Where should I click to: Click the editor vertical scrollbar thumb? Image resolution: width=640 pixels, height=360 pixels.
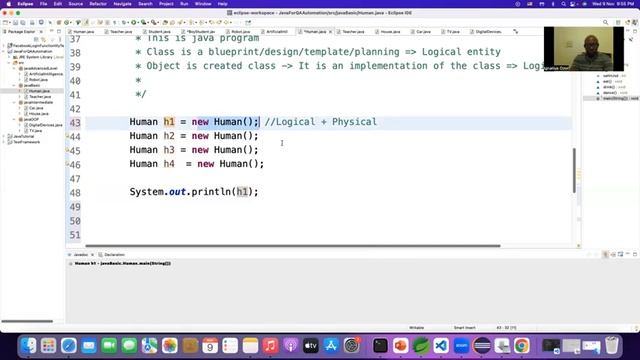coord(574,170)
